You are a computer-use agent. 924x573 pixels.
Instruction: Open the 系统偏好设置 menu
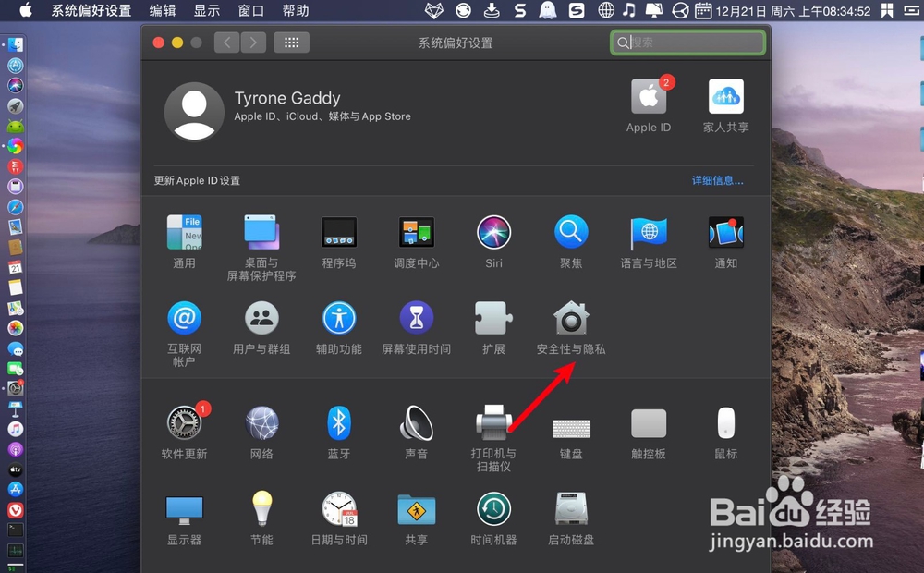coord(91,10)
